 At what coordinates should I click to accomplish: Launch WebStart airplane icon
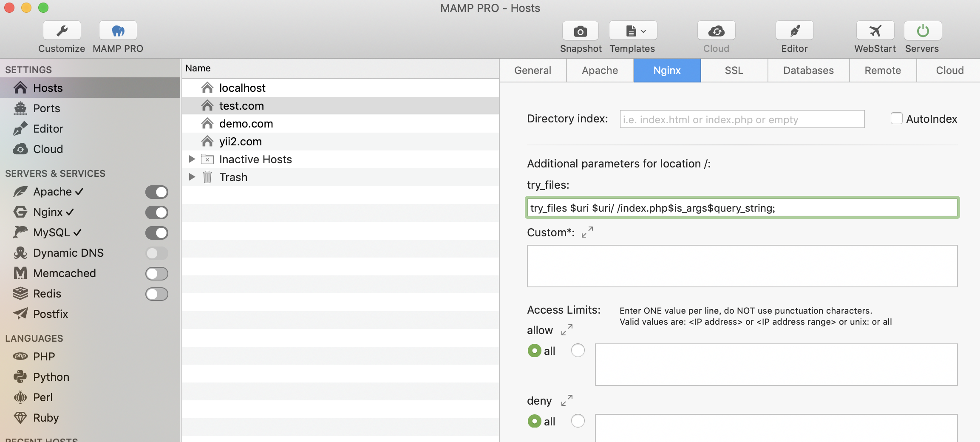tap(875, 31)
